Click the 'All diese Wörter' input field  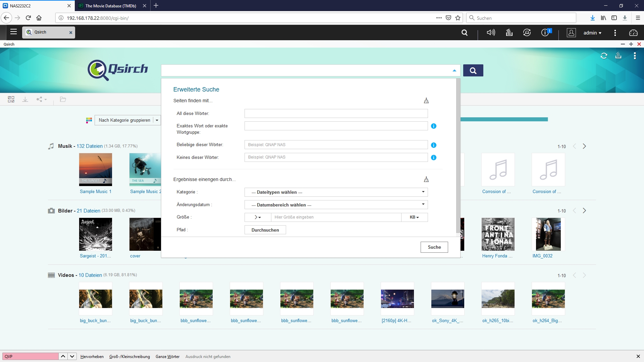(x=336, y=113)
